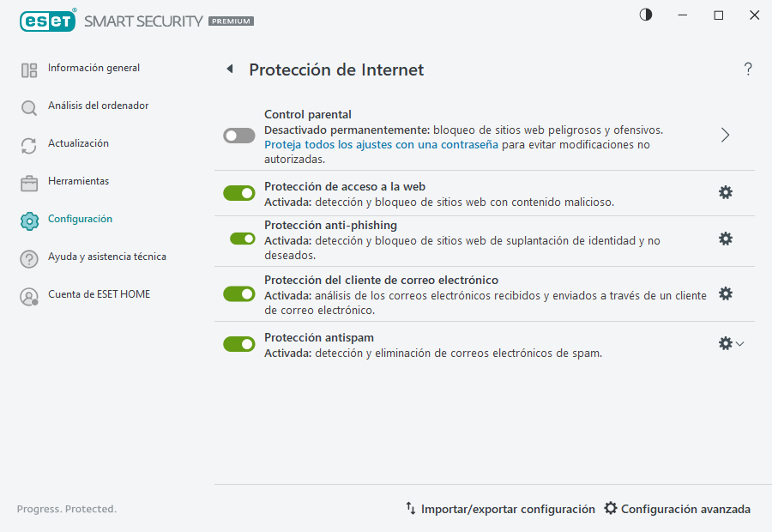Screen dimensions: 772x532
Task: Open gear for Protección del cliente de correo
Action: point(725,293)
